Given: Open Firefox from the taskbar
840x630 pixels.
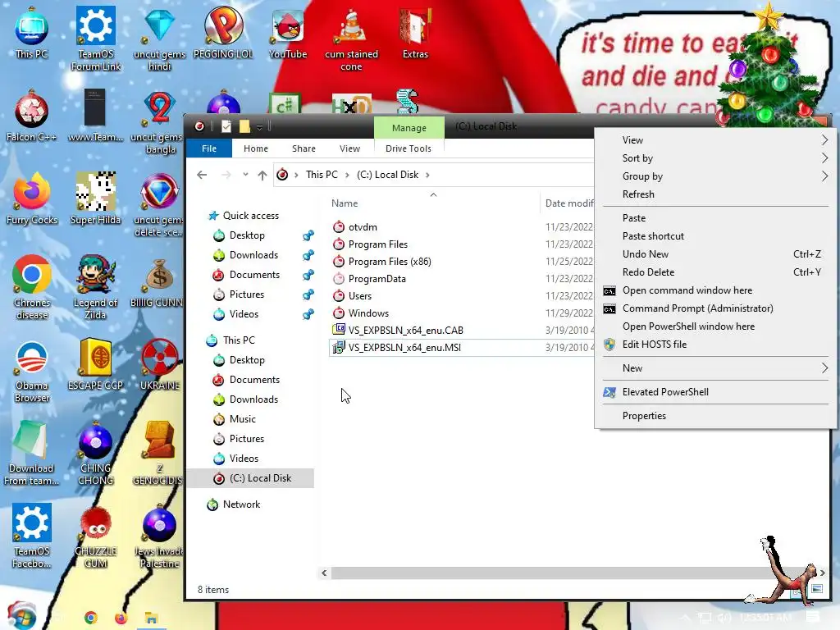Looking at the screenshot, I should coord(121,618).
